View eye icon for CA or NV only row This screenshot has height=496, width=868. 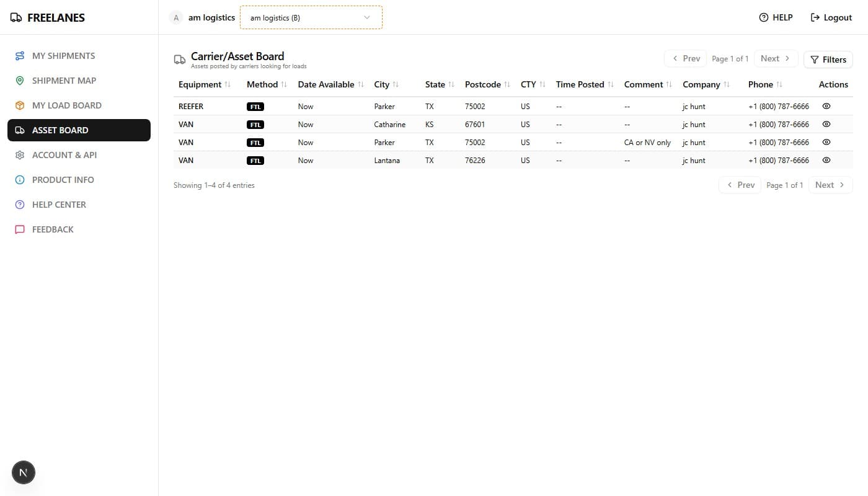826,142
